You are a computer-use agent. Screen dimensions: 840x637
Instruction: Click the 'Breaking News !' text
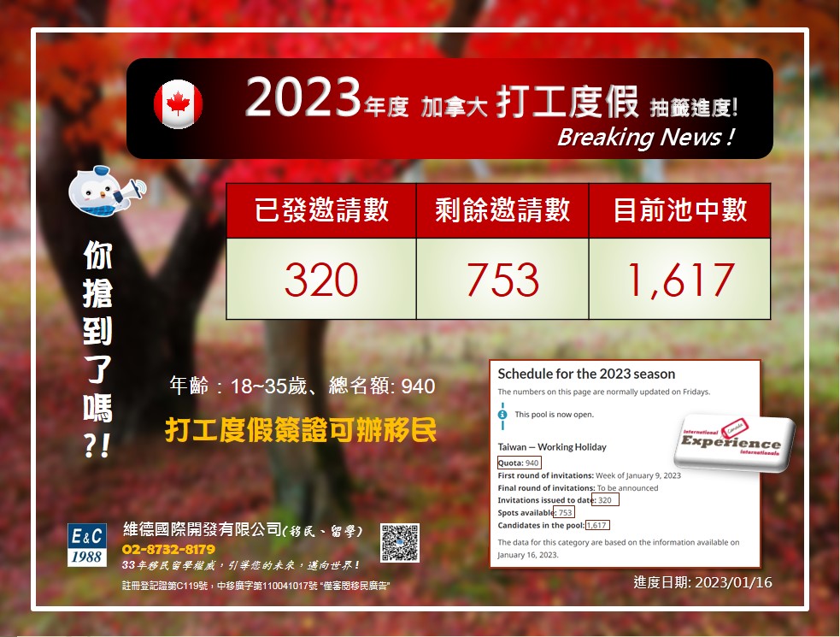coord(645,138)
